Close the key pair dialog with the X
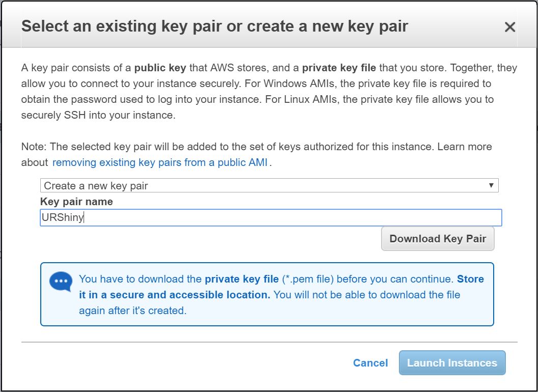Screen dimensions: 538x392 click(x=510, y=27)
